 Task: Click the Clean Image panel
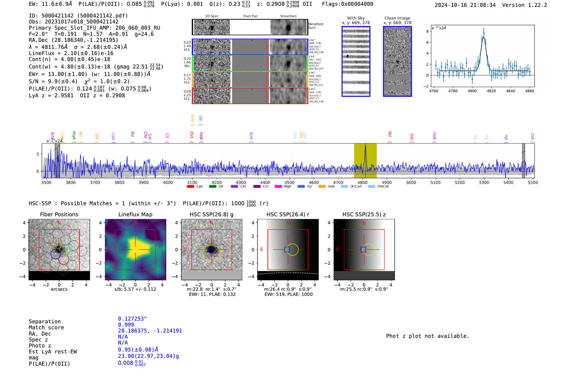[397, 61]
